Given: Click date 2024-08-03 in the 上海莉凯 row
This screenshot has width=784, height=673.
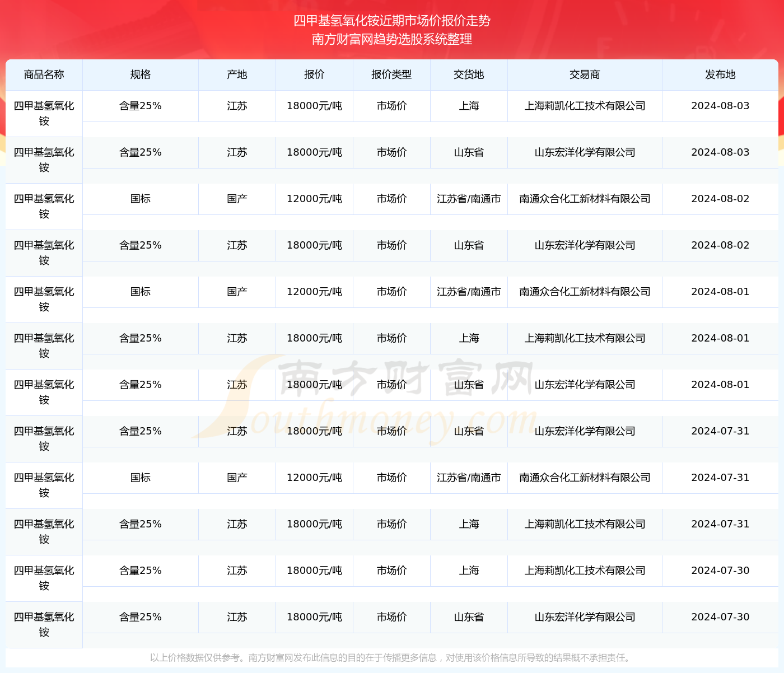Looking at the screenshot, I should 720,106.
